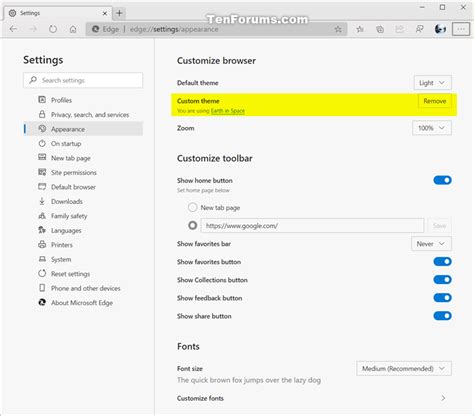The height and width of the screenshot is (416, 474).
Task: Click the home page URL input field
Action: coord(312,226)
